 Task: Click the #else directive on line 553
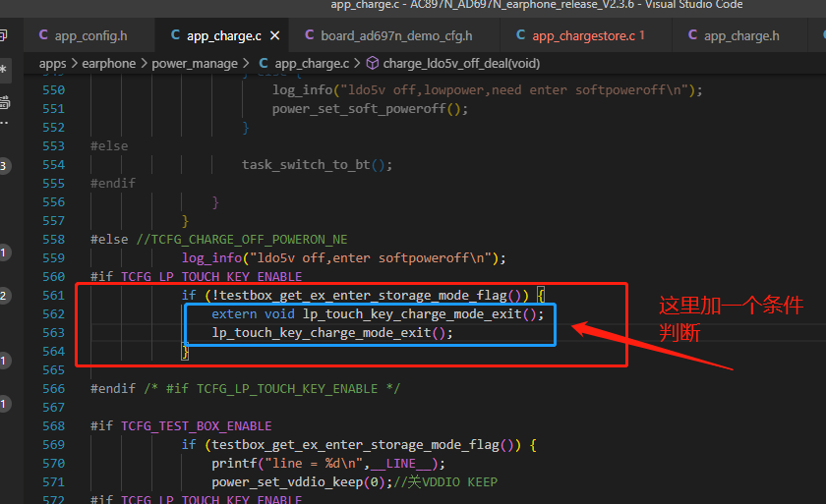click(109, 146)
